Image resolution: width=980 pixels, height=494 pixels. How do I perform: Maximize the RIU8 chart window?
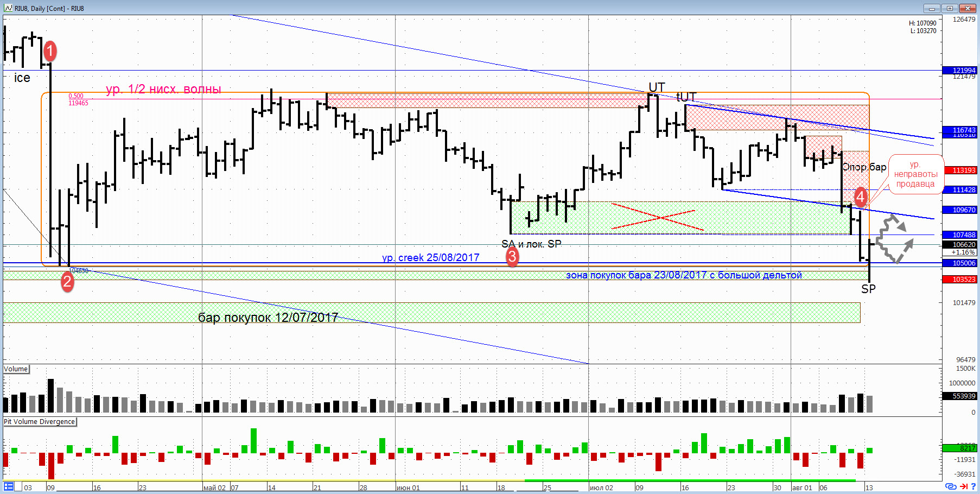pos(950,8)
